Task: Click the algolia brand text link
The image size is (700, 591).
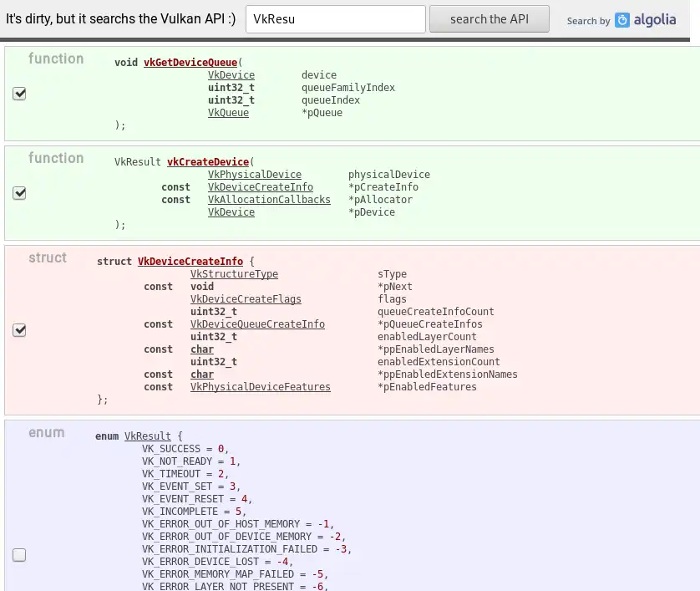Action: (x=655, y=20)
